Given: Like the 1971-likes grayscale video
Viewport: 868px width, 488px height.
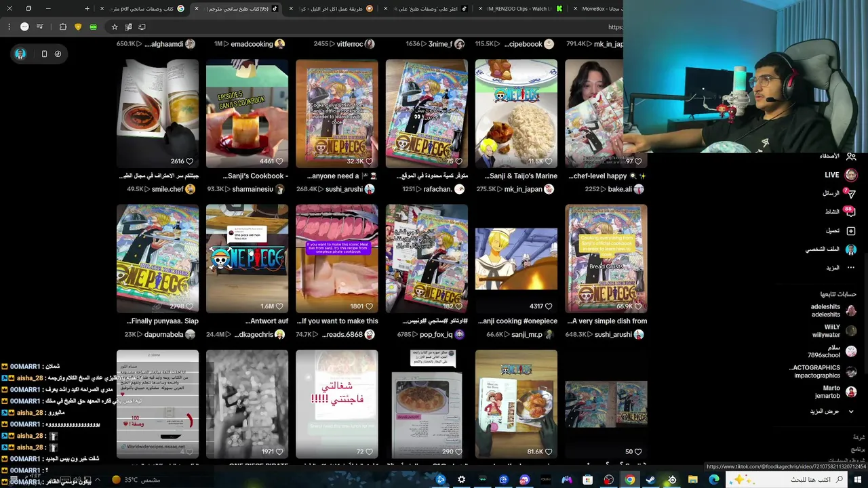Looking at the screenshot, I should (279, 451).
